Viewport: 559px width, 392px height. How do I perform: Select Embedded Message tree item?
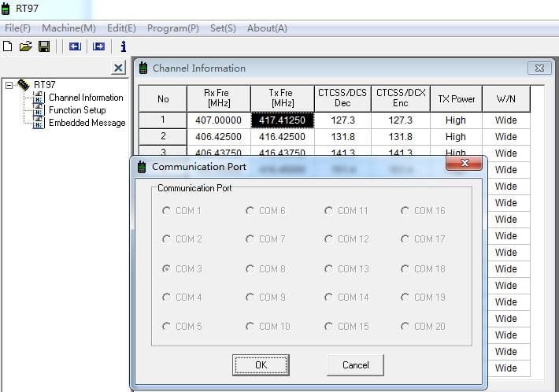tap(87, 123)
